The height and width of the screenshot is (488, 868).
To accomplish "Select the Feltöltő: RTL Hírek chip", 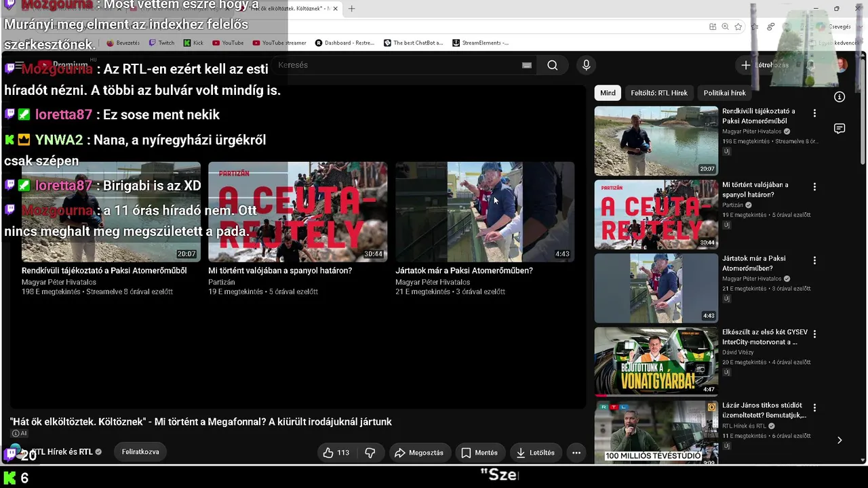I will pos(659,93).
